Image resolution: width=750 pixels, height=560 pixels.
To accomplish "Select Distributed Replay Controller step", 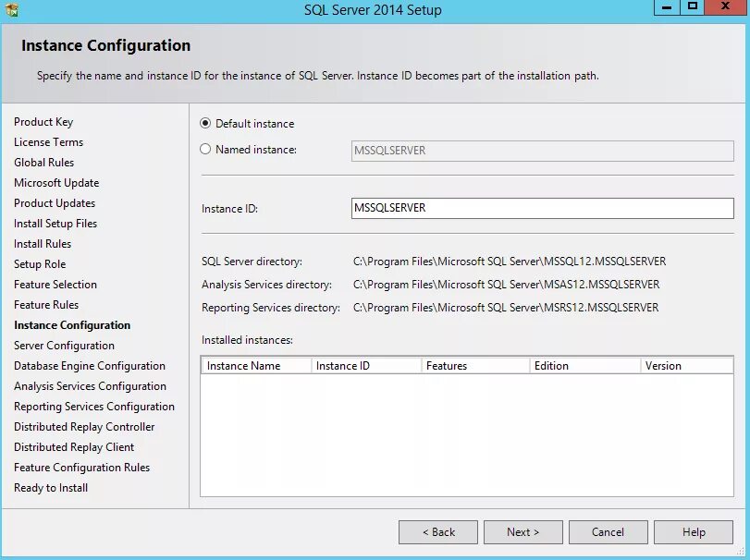I will pyautogui.click(x=84, y=427).
